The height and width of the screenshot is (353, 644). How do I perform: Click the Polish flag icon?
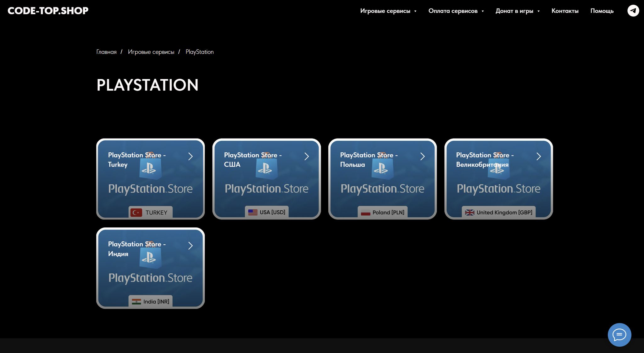[x=365, y=213]
